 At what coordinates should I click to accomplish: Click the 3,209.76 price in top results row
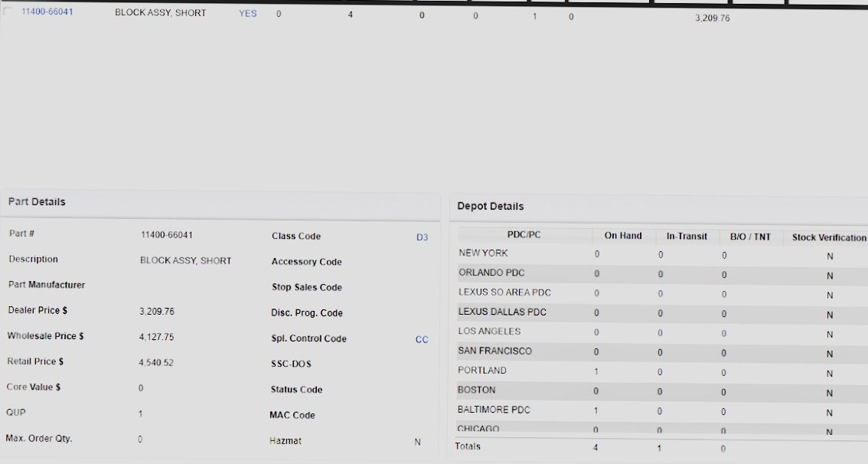713,18
